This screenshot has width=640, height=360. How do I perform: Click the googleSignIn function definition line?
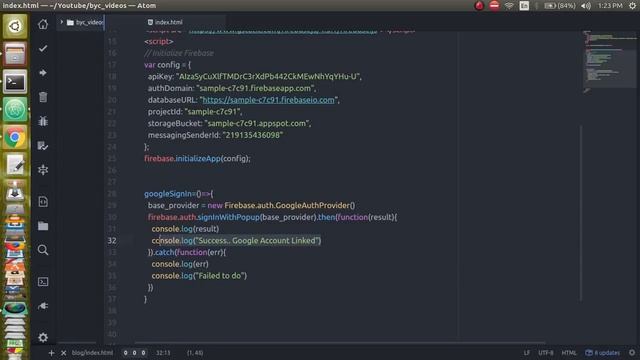[x=178, y=194]
